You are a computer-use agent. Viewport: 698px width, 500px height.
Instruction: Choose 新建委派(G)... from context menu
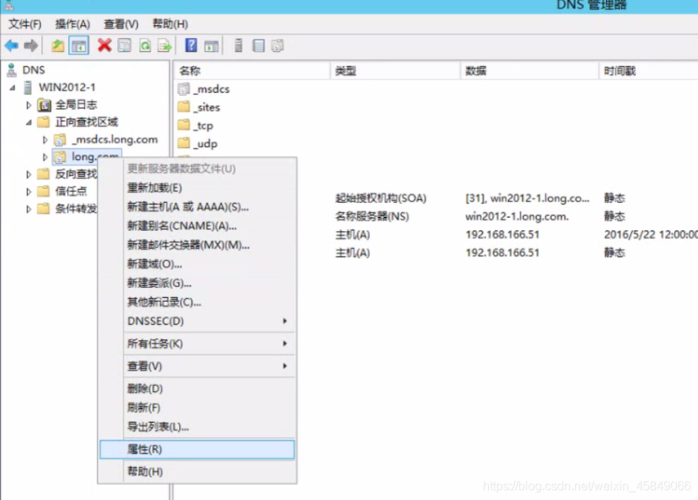tap(198, 283)
